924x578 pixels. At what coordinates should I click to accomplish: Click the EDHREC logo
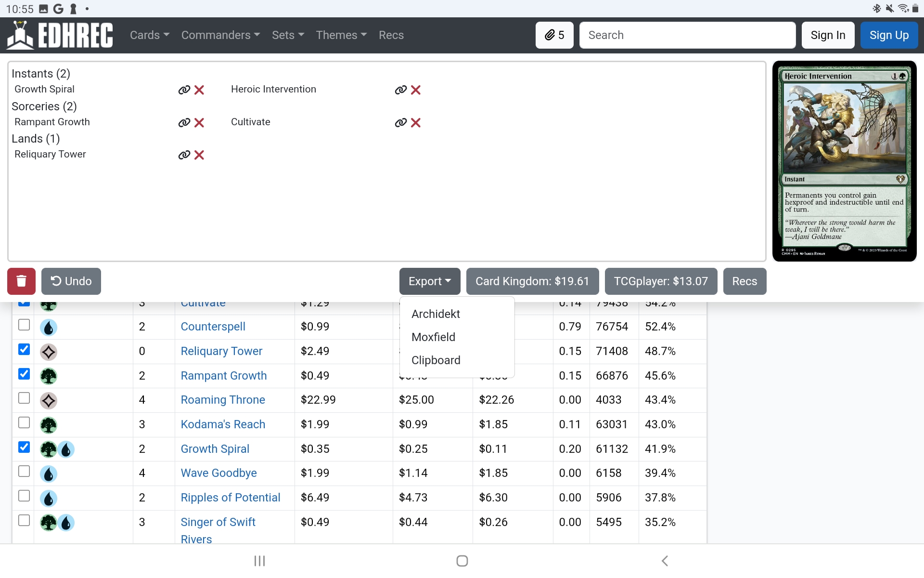[60, 35]
